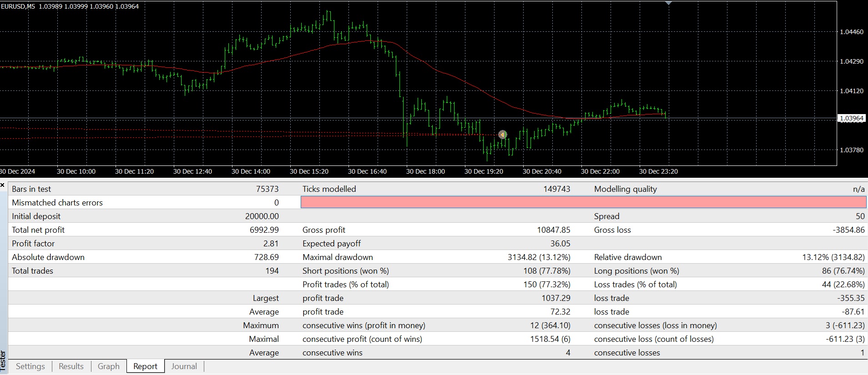Viewport: 868px width, 375px height.
Task: Click Relative drawdown value 13.12% (3134.82)
Action: click(x=833, y=257)
